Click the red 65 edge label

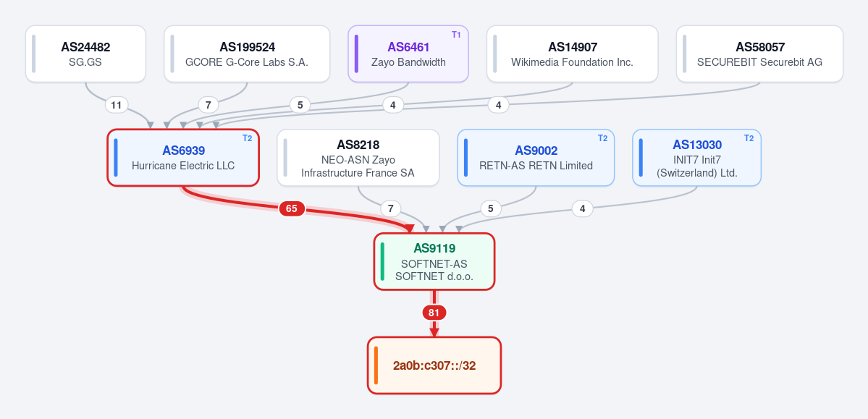tap(292, 208)
